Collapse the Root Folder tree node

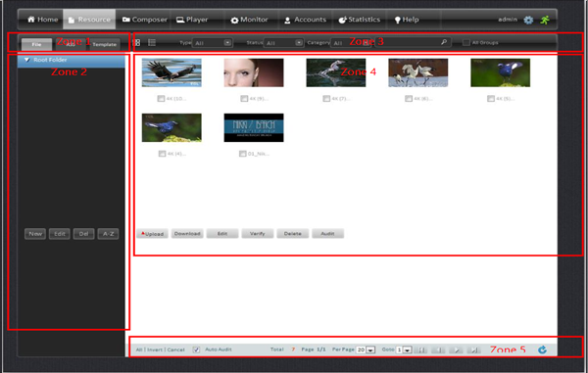[x=26, y=60]
